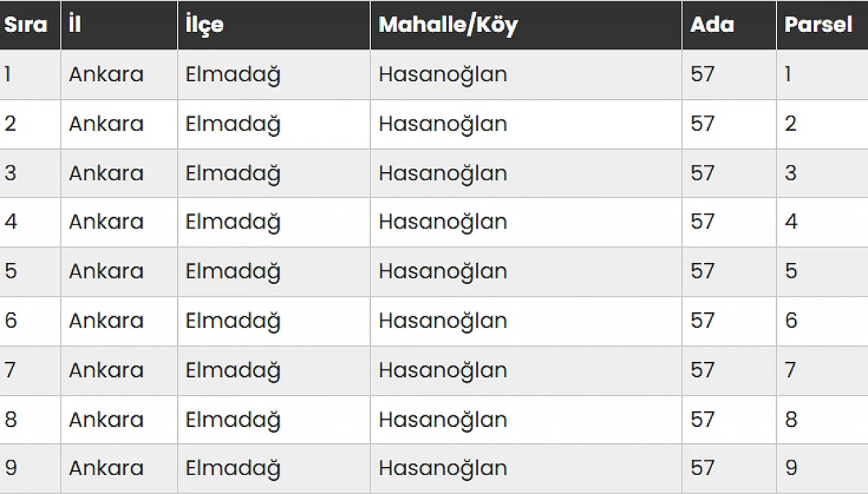Viewport: 868px width, 494px height.
Task: Select the Elmadağ cell in row 2
Action: pyautogui.click(x=233, y=124)
